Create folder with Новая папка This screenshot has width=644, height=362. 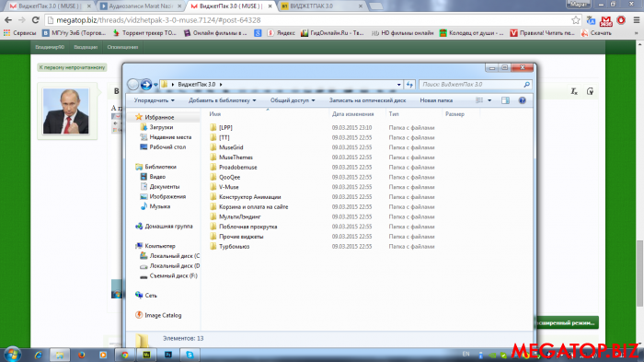coord(436,100)
